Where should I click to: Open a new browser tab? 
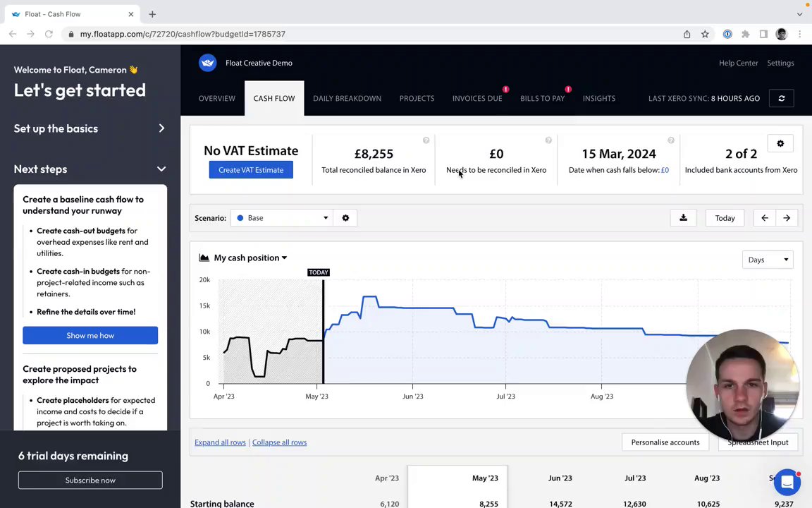click(152, 15)
